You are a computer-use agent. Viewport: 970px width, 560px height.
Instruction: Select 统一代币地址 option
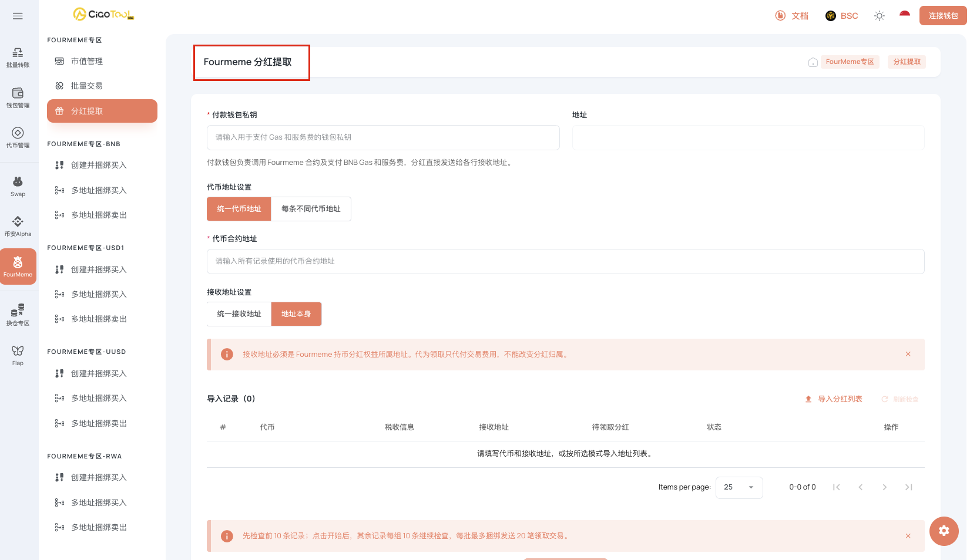pos(239,209)
